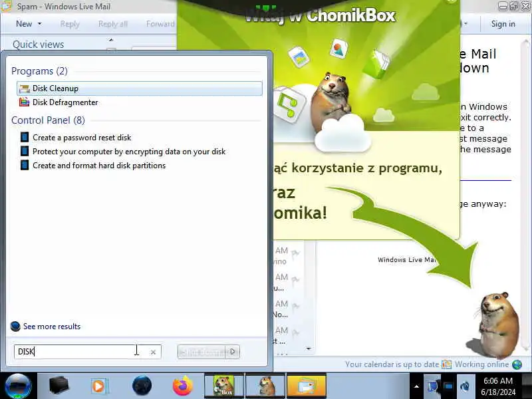
Task: Collapse the Quick views section
Action: click(110, 40)
